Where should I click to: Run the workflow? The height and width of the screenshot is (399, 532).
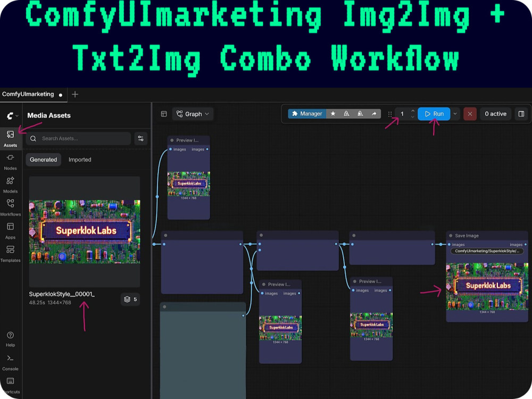click(x=434, y=114)
